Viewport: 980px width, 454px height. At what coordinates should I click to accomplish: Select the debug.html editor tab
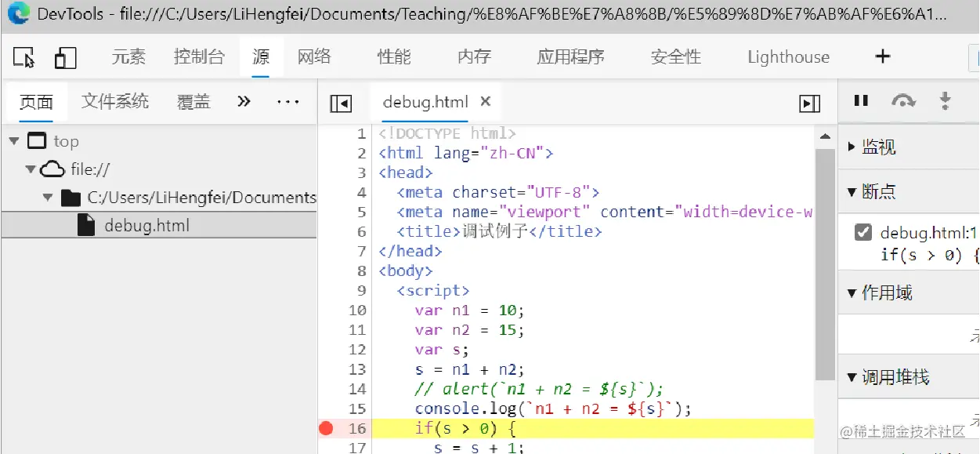(425, 102)
